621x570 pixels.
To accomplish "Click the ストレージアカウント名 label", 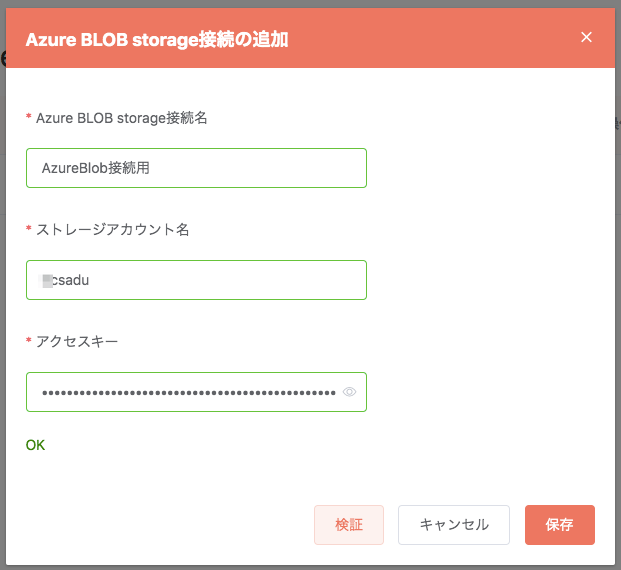I will click(x=113, y=230).
